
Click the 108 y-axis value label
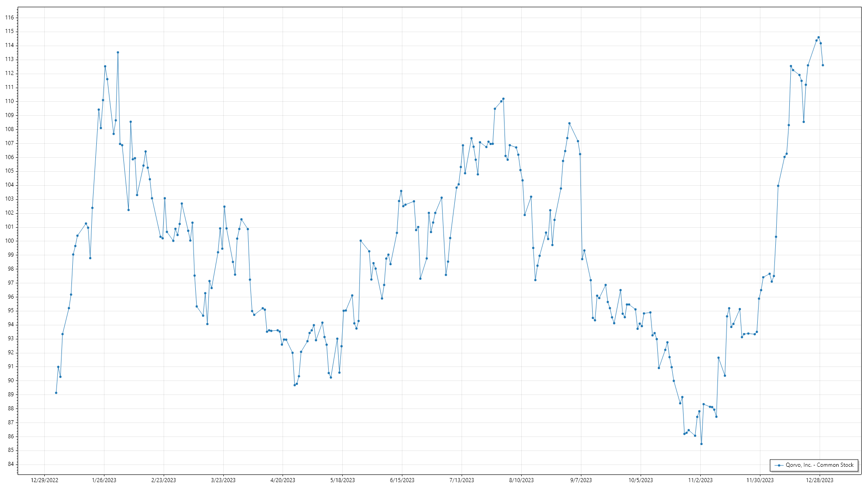pos(9,129)
